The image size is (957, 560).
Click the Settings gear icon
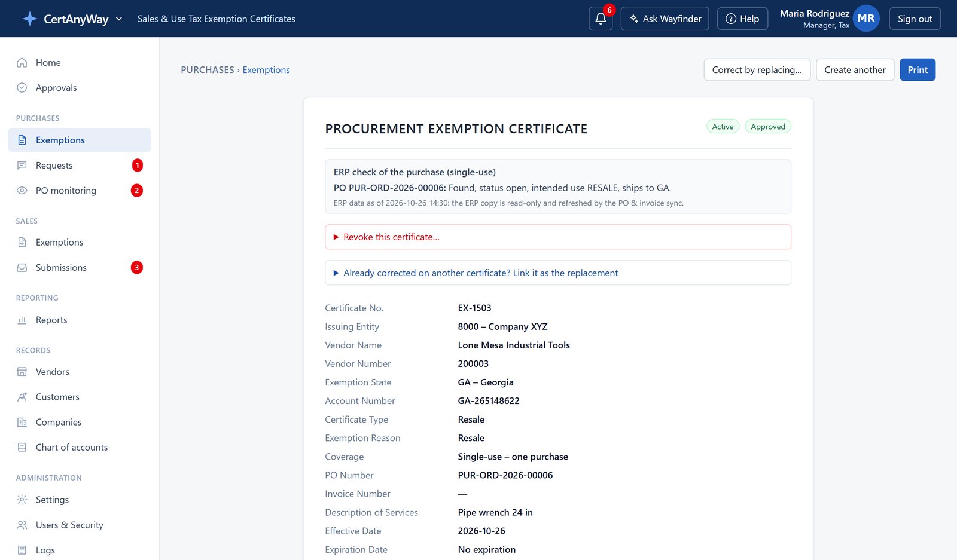(x=22, y=500)
